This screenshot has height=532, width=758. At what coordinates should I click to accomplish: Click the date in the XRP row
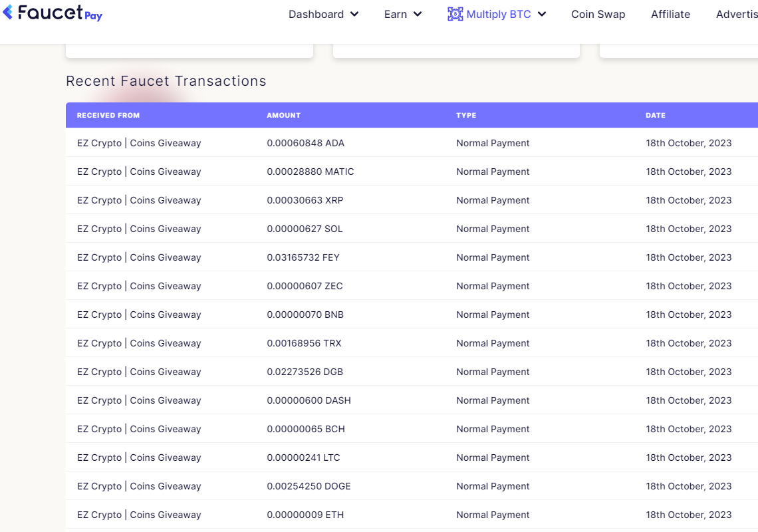pyautogui.click(x=689, y=200)
